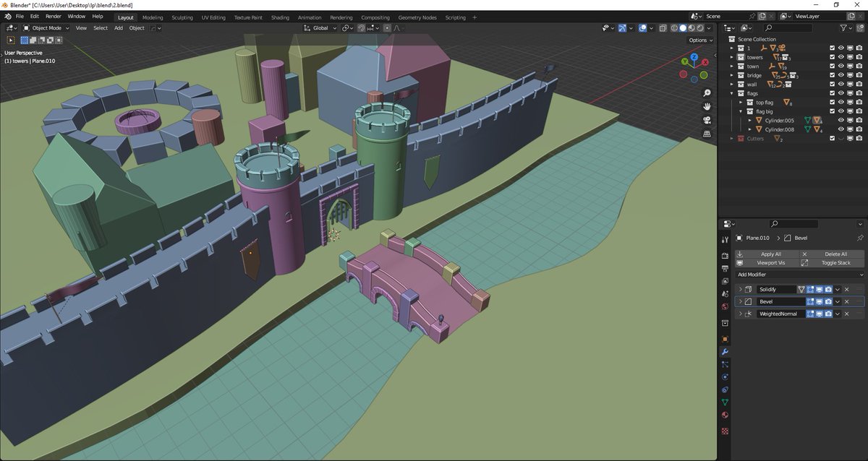
Task: Toggle Bevel modifier edit mode display
Action: coord(811,301)
